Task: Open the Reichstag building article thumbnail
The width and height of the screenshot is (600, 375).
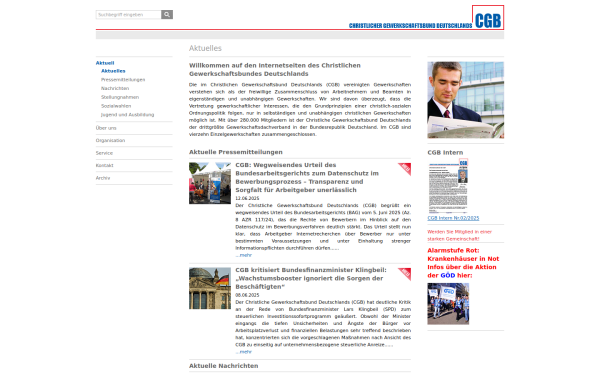Action: (210, 288)
